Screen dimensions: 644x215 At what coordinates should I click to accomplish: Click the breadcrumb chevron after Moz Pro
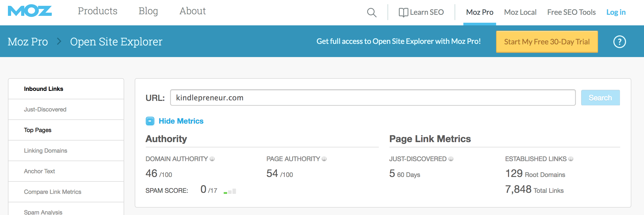coord(59,41)
